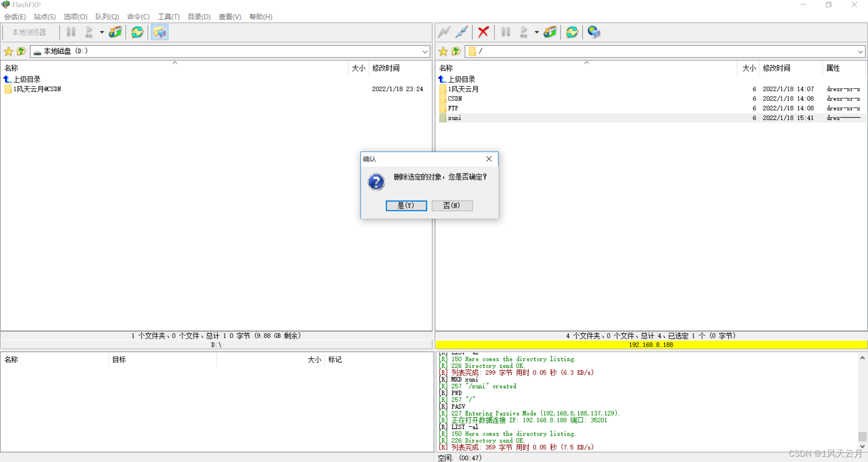Screen dimensions: 868x462
Task: Click FlashFXP app icon in title bar
Action: pyautogui.click(x=5, y=5)
